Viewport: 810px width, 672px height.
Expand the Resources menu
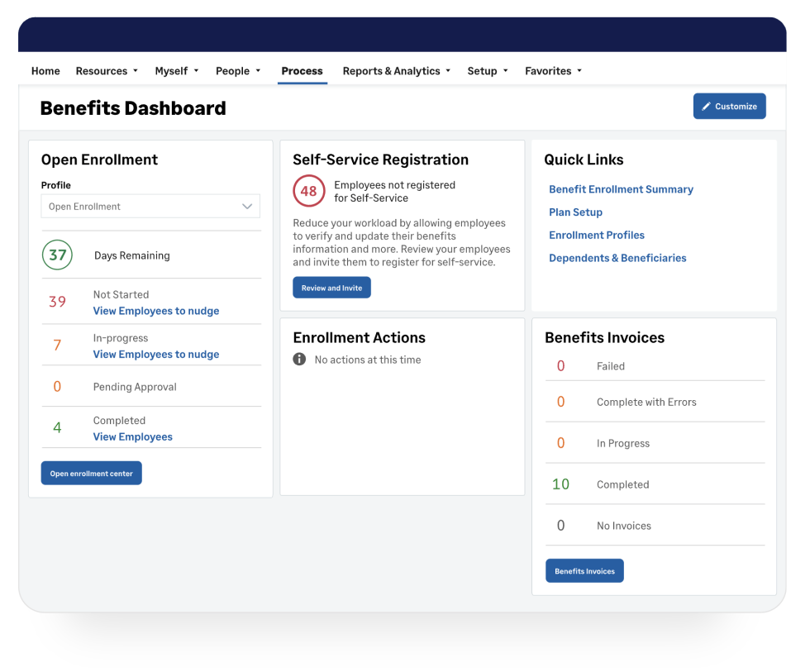click(107, 71)
